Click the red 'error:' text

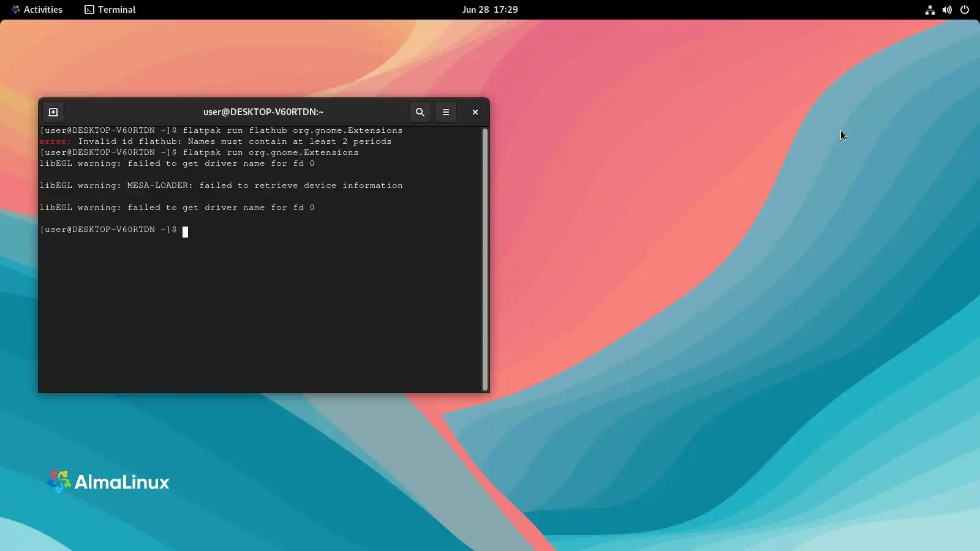[x=56, y=141]
